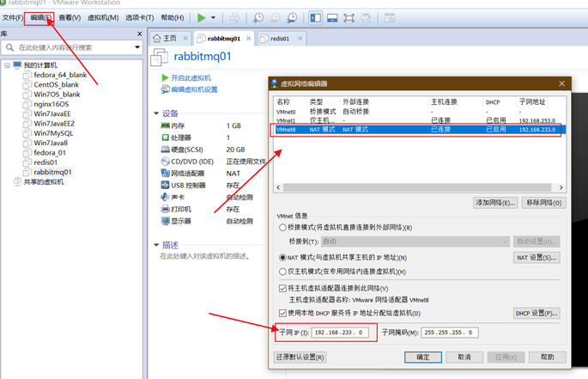Click the CD/DVD (IDE) device icon
The width and height of the screenshot is (588, 379).
coord(165,162)
